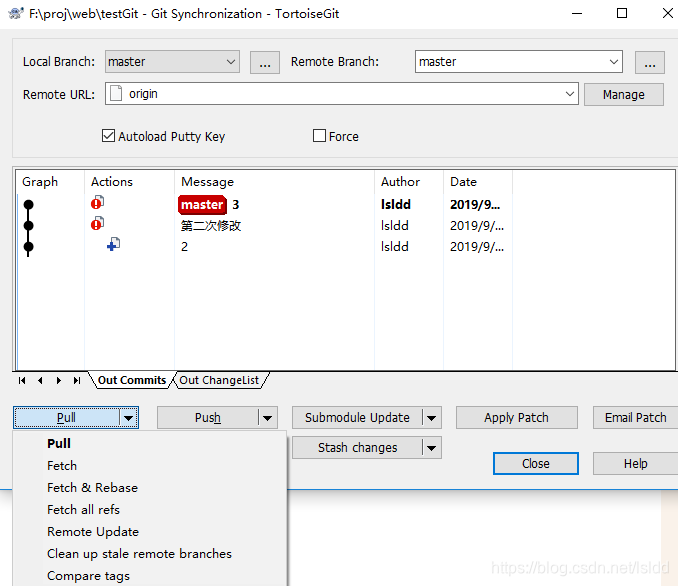
Task: Click the modified-file icon on commit 3
Action: [x=97, y=202]
